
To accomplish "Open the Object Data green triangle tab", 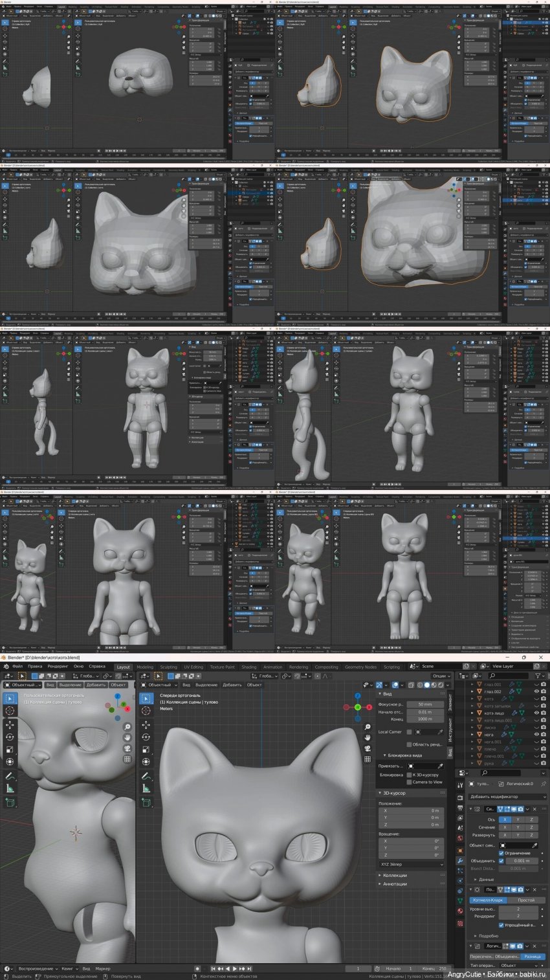I will point(460,900).
